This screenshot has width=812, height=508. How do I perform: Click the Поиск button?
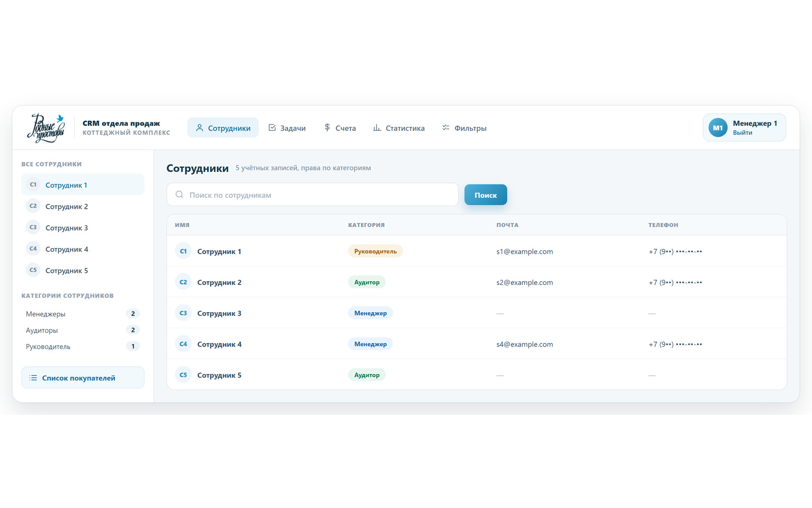(486, 195)
